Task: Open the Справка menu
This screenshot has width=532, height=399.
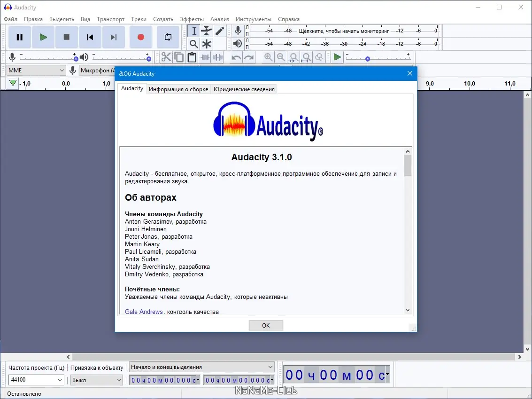Action: 289,19
